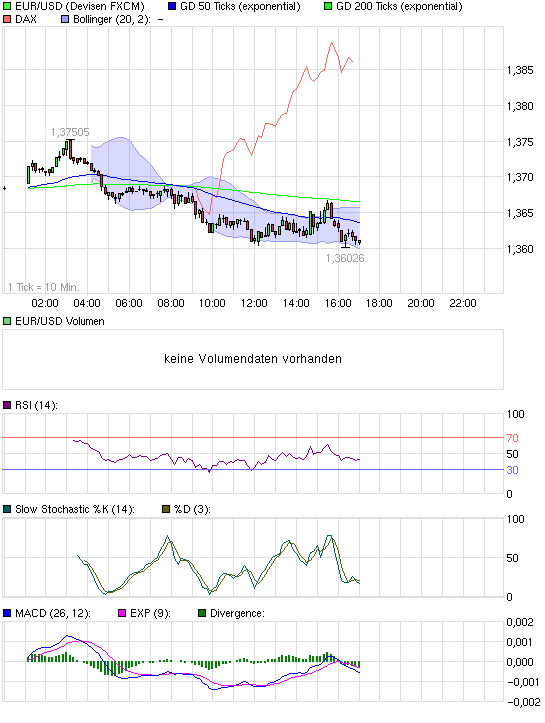Click the MACD 0,001 axis label
Image resolution: width=545 pixels, height=723 pixels.
coord(520,642)
